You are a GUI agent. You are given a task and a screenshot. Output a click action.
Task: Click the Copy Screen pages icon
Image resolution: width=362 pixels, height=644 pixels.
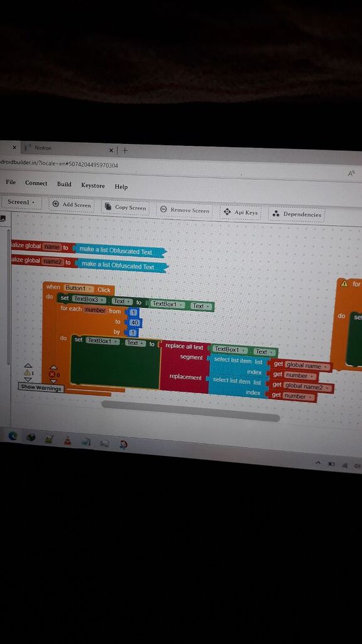[108, 206]
